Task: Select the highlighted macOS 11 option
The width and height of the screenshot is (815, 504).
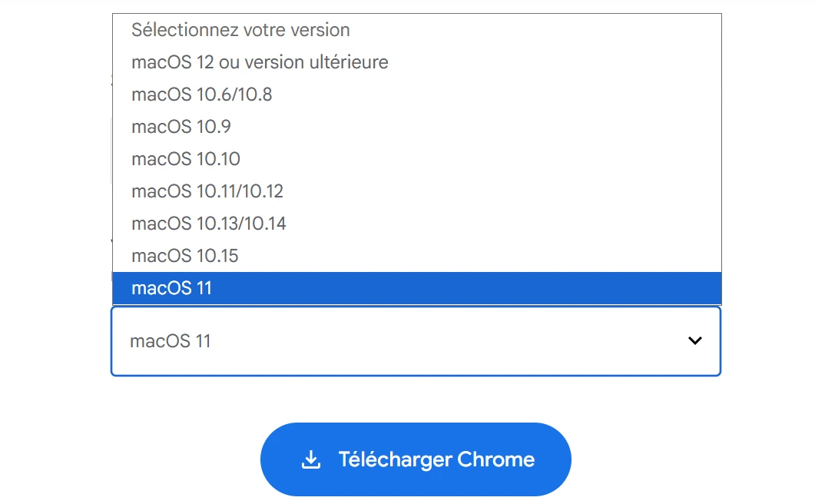Action: click(171, 287)
